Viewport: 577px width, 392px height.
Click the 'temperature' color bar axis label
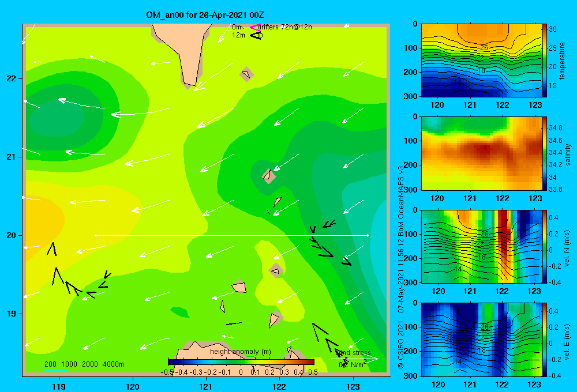(x=562, y=61)
